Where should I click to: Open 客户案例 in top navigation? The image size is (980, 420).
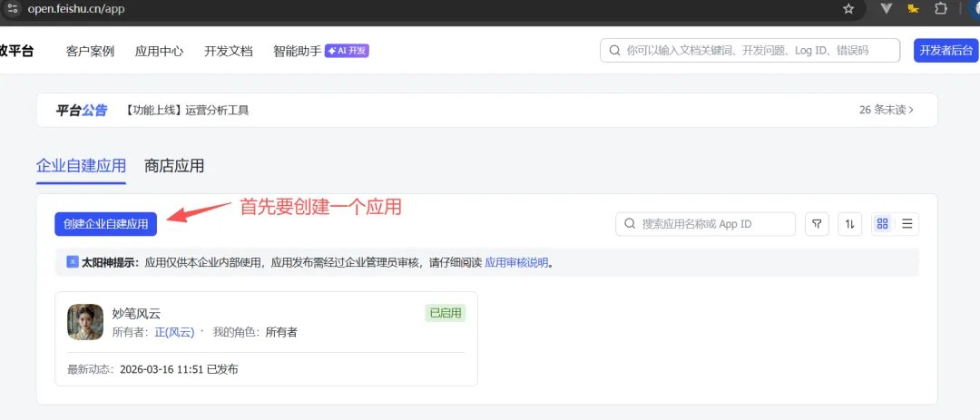click(90, 51)
